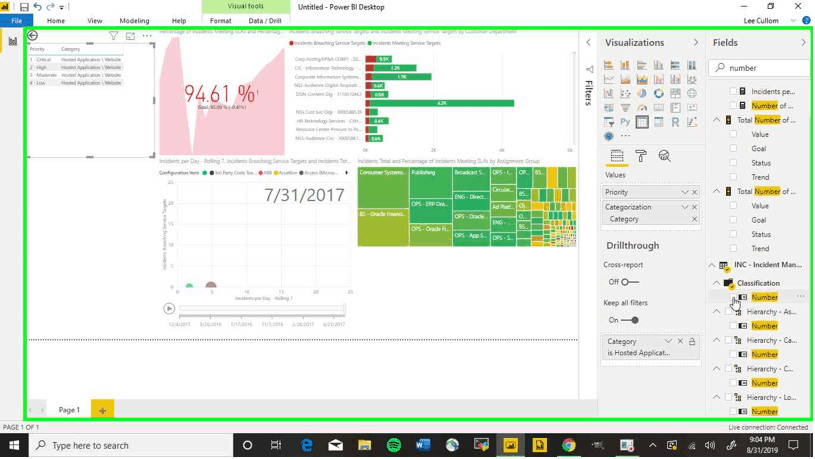Collapse the Visualizations pane using its chevron

click(696, 43)
